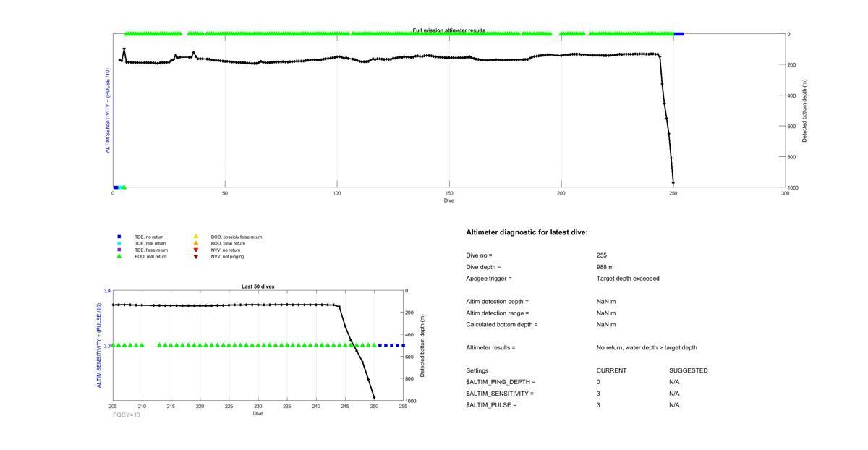Click the 'Full mission altimeter results' plot title
868x450 pixels.
(449, 30)
